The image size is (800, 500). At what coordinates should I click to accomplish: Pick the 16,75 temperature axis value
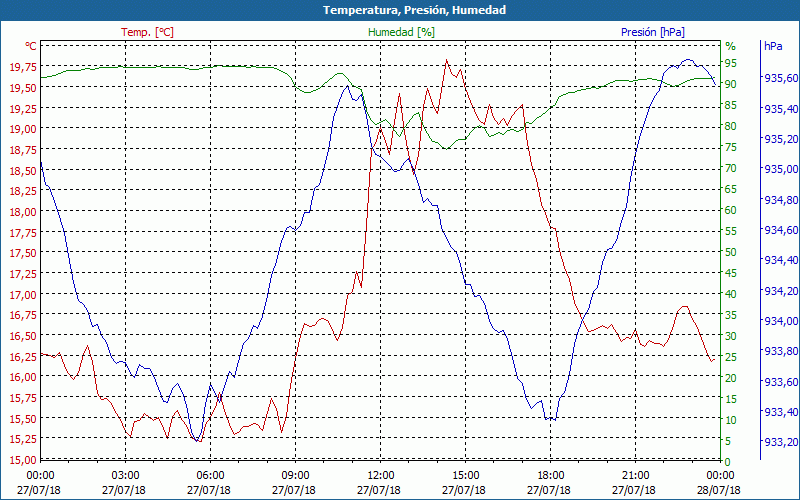pos(23,315)
